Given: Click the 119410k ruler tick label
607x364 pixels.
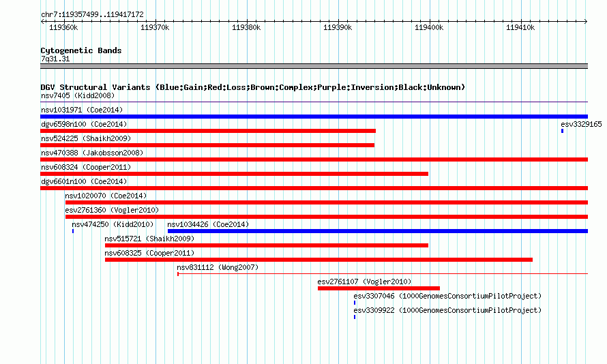Looking at the screenshot, I should click(520, 27).
